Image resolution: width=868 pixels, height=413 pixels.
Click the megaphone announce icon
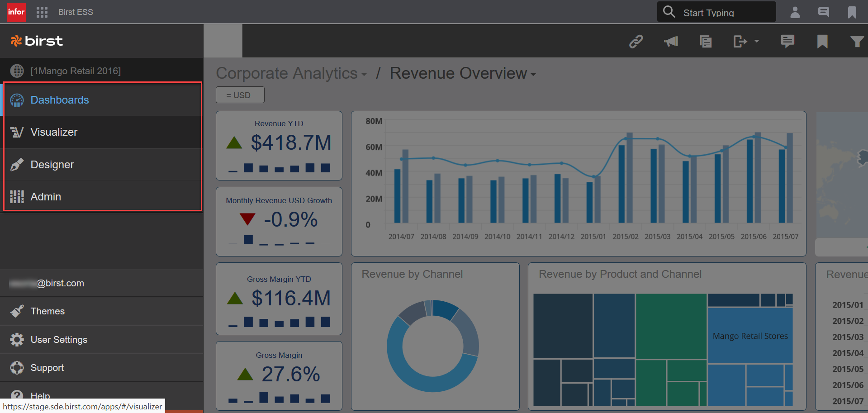click(671, 42)
